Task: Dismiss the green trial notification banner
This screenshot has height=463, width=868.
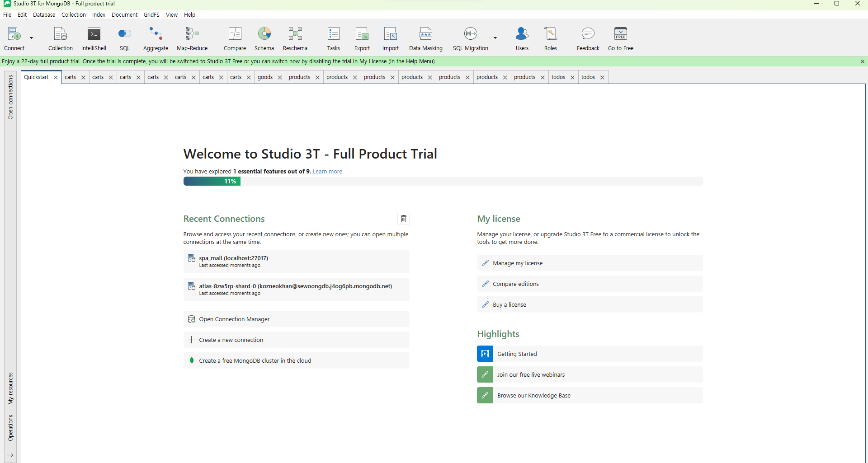Action: [x=863, y=61]
